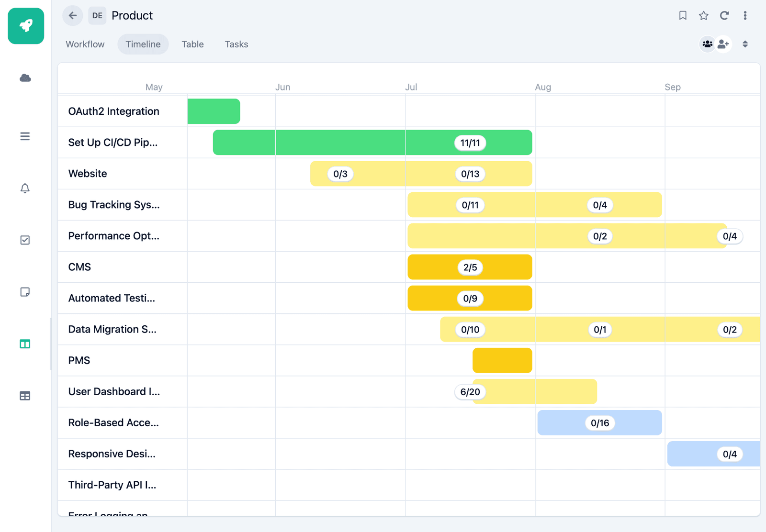The height and width of the screenshot is (532, 766).
Task: Click 0/10 badge on Data Migration bar
Action: pos(470,329)
